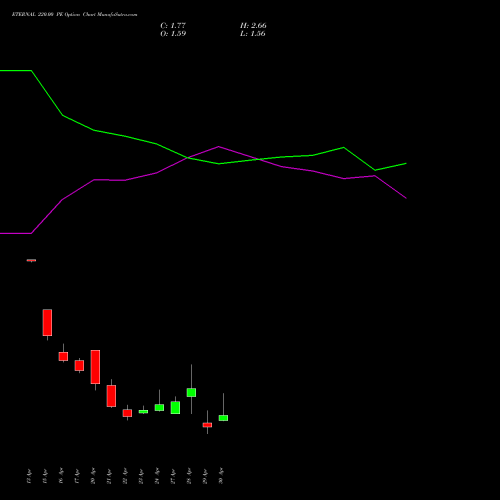The width and height of the screenshot is (500, 500).
Task: Click the 23 Apr date label
Action: tap(141, 476)
